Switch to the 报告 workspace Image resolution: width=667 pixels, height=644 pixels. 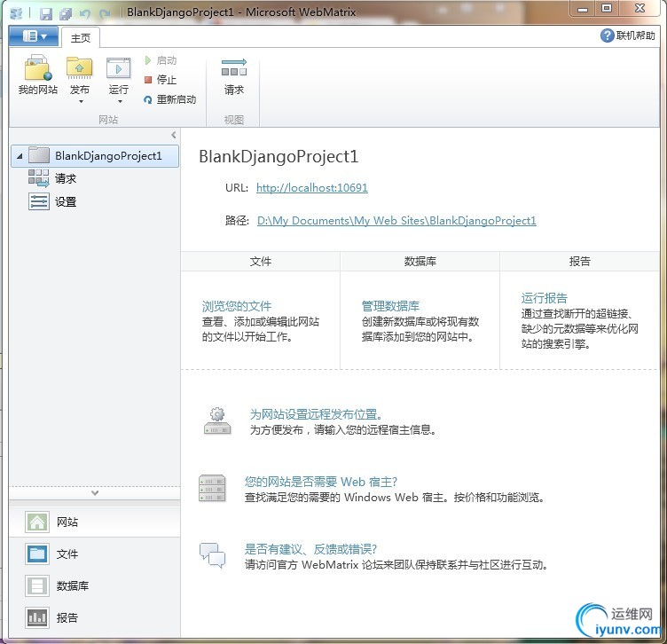click(x=95, y=617)
